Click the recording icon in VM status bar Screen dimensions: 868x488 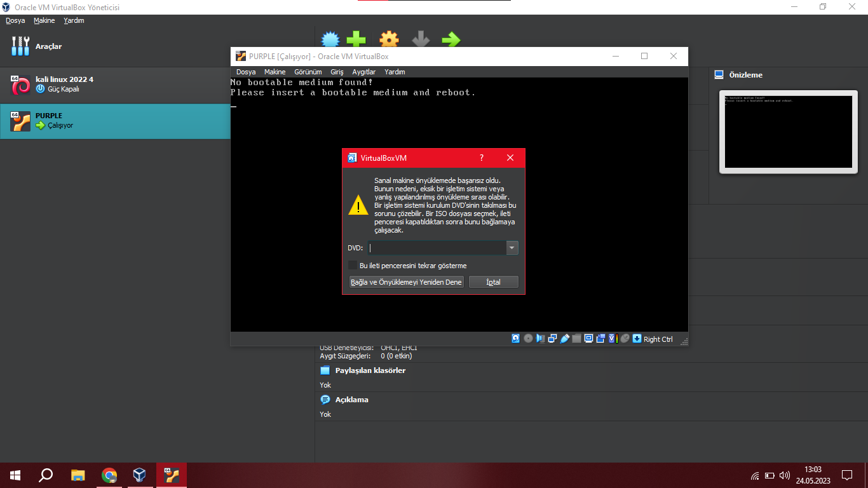600,339
